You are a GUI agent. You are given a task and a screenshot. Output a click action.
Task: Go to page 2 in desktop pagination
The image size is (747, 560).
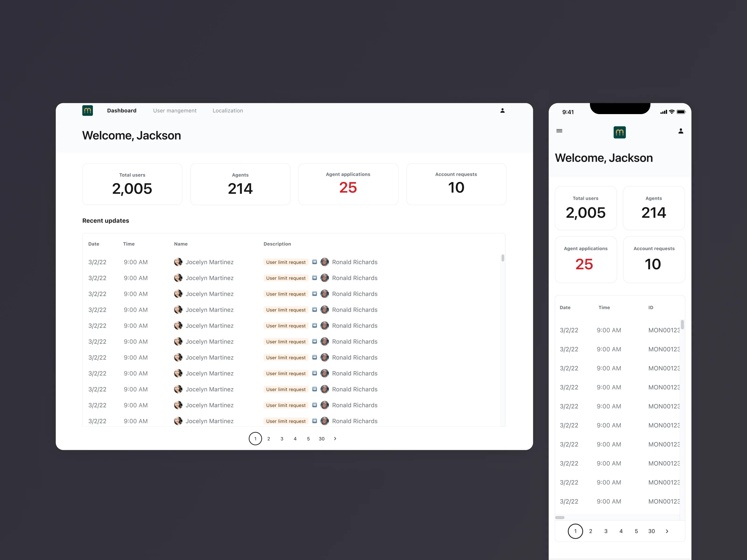click(268, 439)
